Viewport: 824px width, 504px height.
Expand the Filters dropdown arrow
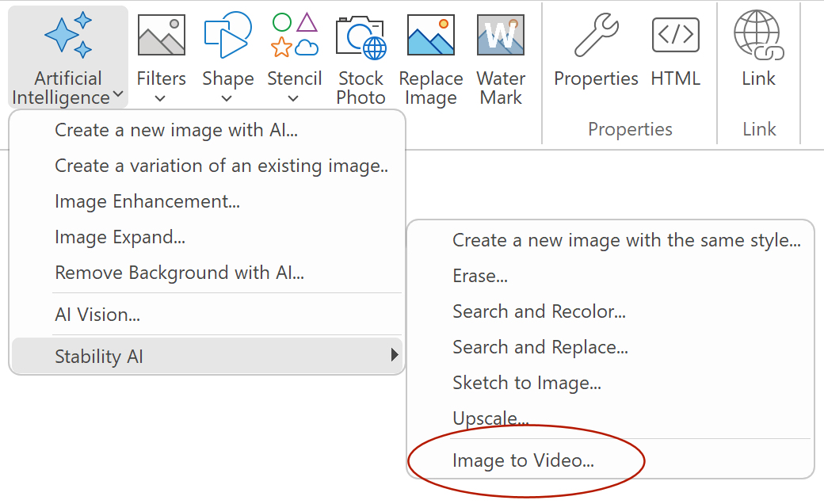[161, 99]
